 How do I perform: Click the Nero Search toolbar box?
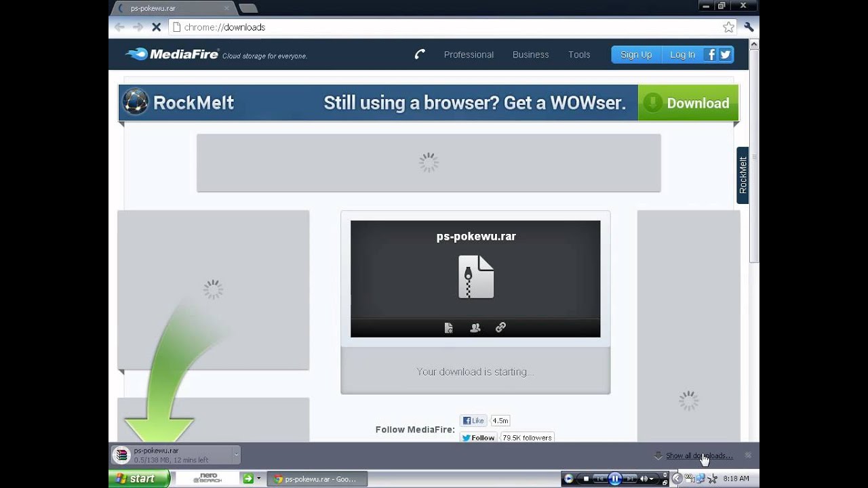(207, 479)
